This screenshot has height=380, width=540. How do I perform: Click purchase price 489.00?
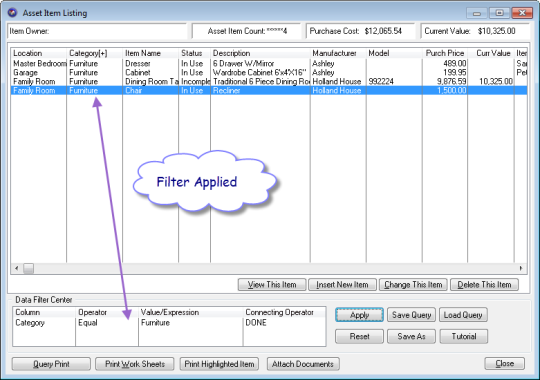point(455,64)
